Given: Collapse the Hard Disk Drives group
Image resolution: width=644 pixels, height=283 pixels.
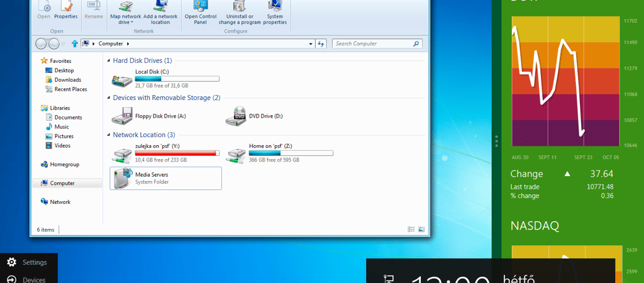Looking at the screenshot, I should [107, 61].
